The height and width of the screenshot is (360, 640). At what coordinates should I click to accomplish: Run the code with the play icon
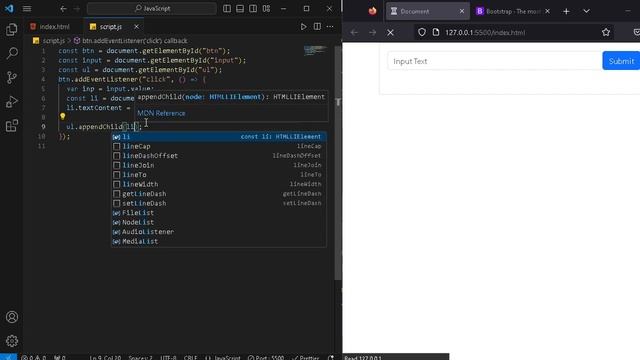pyautogui.click(x=303, y=27)
